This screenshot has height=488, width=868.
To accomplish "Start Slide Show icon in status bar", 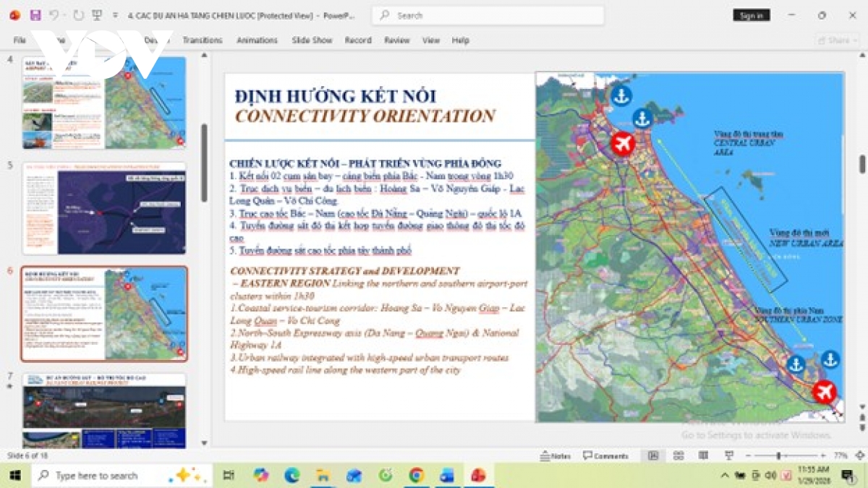I will (728, 455).
